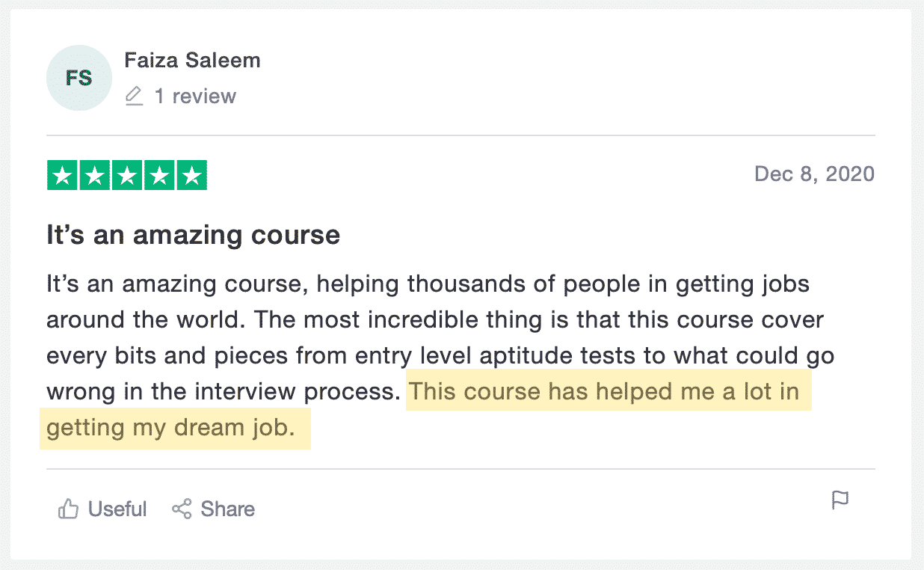The width and height of the screenshot is (924, 570).
Task: Click the first green rating star
Action: point(62,176)
